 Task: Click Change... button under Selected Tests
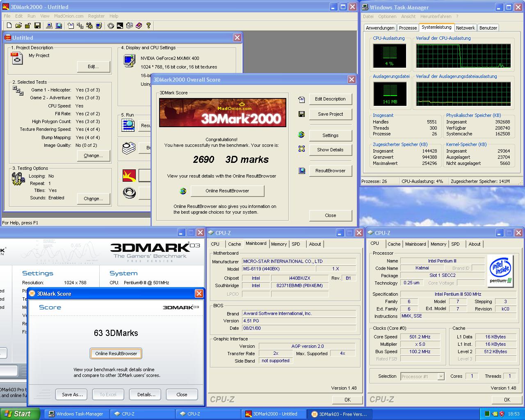click(x=94, y=155)
